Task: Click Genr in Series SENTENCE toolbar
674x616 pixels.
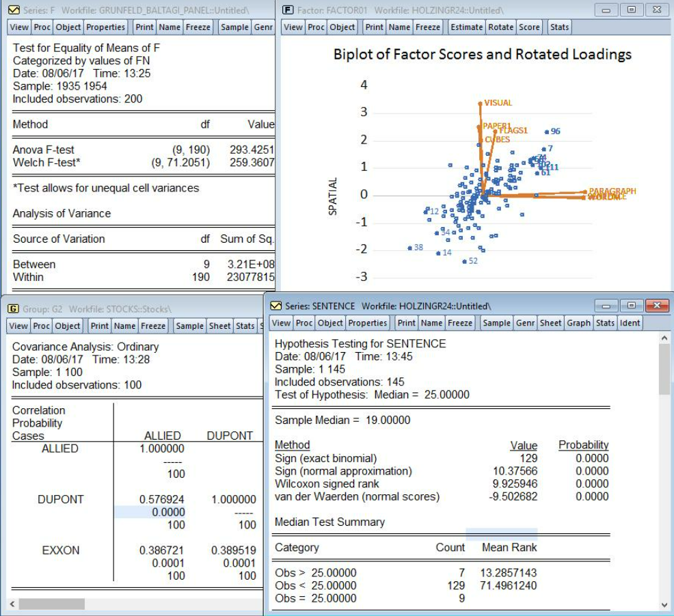Action: (525, 323)
